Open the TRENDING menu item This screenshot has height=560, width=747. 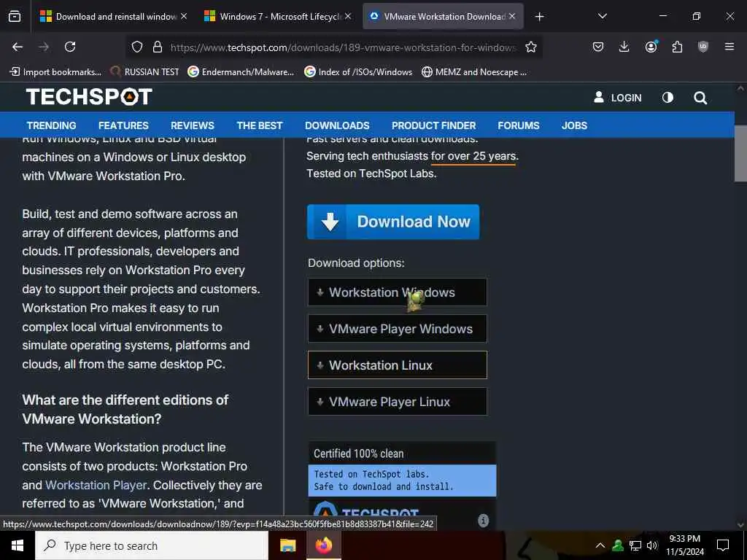tap(52, 125)
